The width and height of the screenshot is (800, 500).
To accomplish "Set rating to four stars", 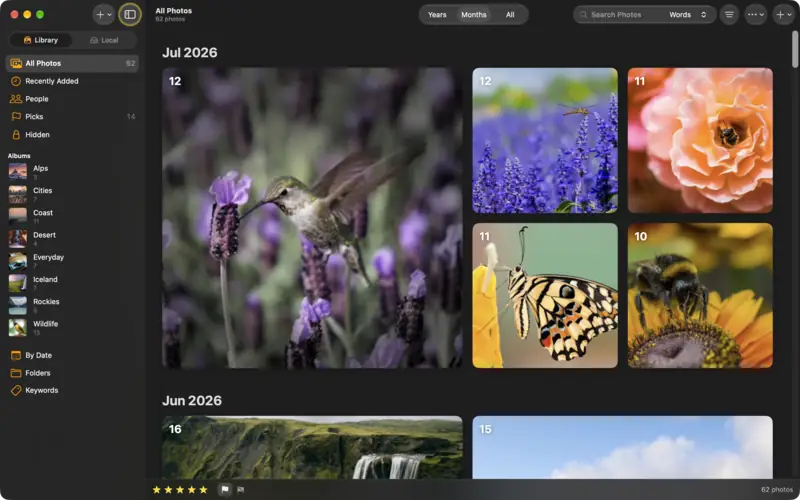I will 192,490.
